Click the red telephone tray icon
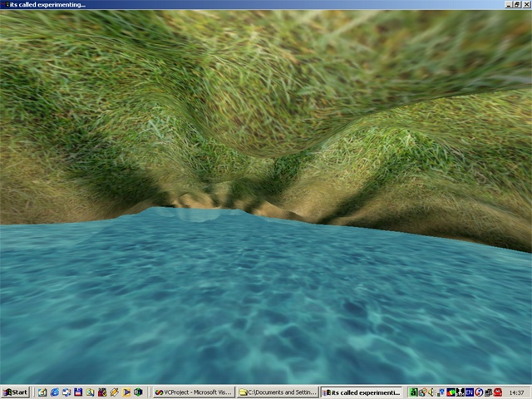 click(498, 392)
